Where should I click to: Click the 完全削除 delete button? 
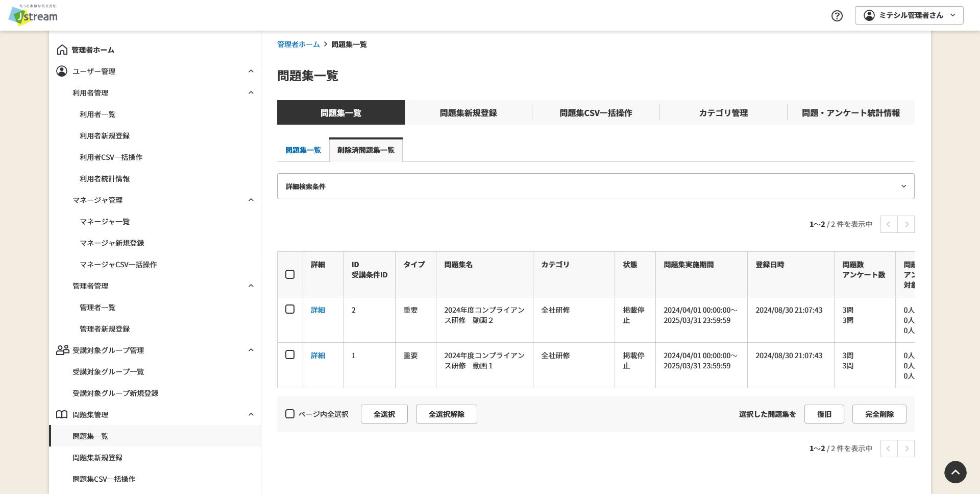tap(879, 414)
